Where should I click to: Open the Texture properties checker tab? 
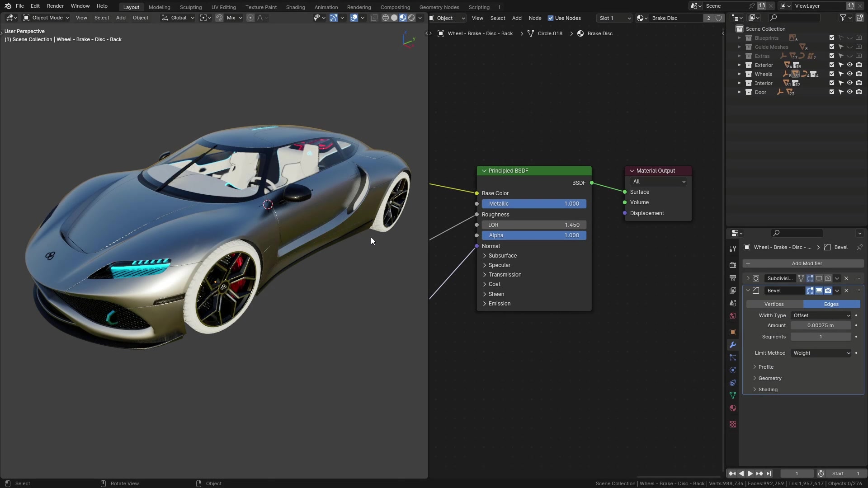[x=733, y=424]
